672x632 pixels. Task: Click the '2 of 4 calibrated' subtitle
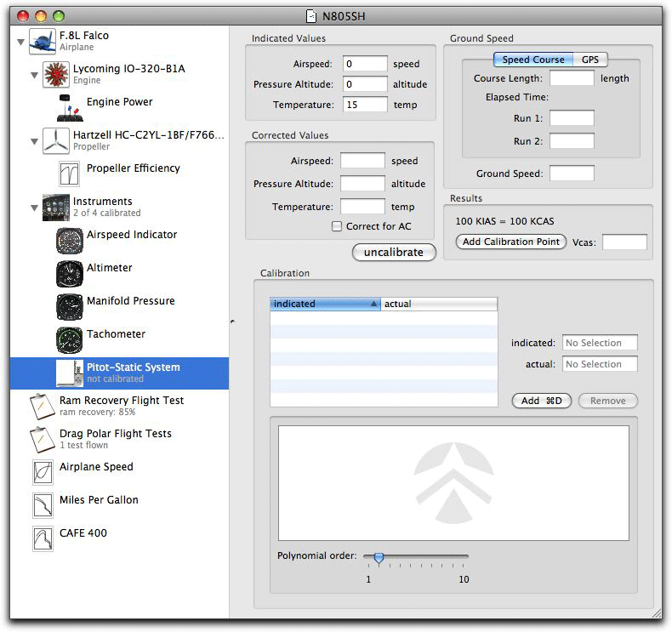[x=107, y=213]
